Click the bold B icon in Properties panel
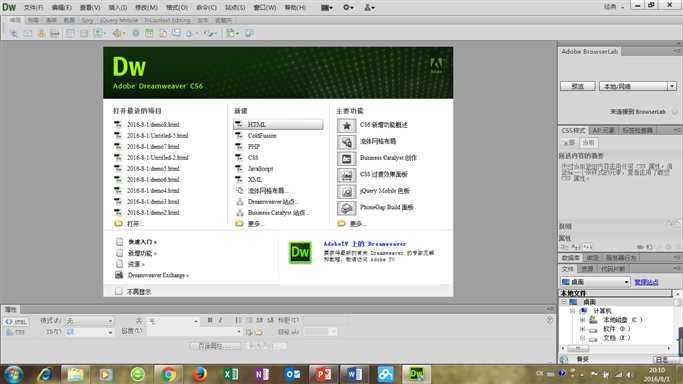This screenshot has height=384, width=683. coord(210,320)
